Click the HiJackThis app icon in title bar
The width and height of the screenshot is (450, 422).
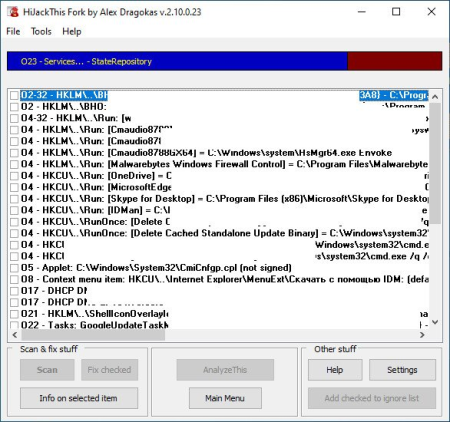13,12
